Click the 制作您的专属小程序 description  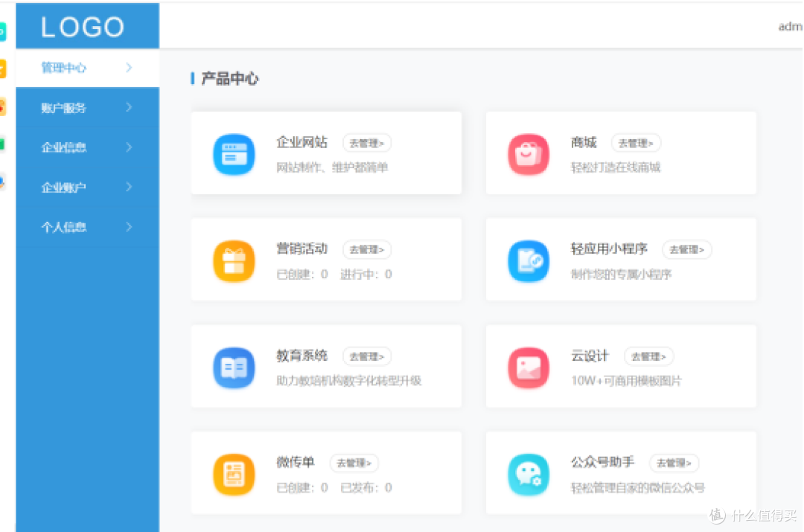coord(622,275)
